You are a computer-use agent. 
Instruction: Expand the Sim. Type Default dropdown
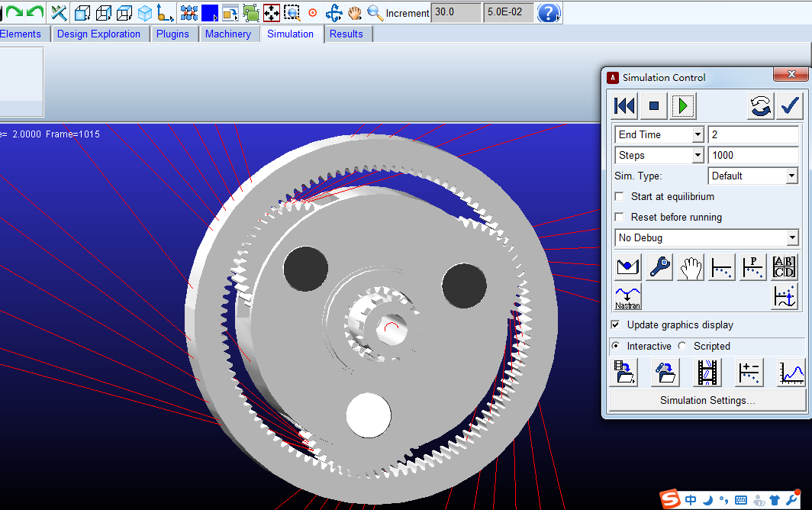[791, 176]
